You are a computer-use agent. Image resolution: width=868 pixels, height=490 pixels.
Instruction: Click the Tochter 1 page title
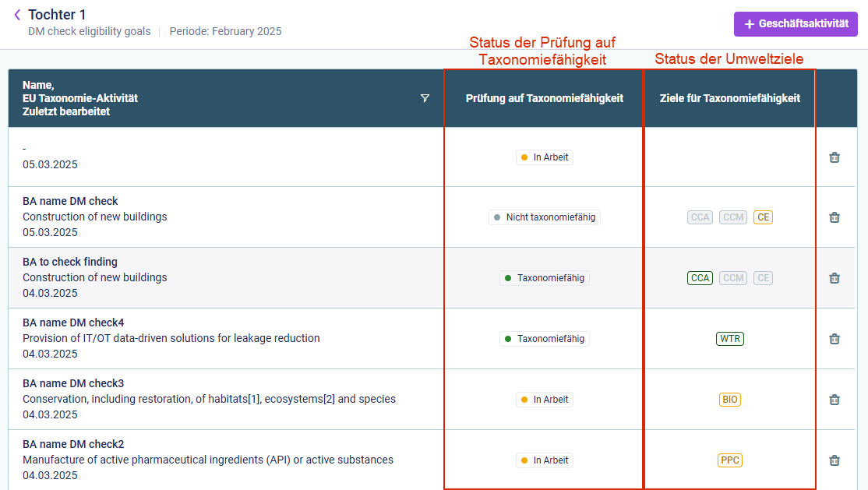pyautogui.click(x=57, y=14)
